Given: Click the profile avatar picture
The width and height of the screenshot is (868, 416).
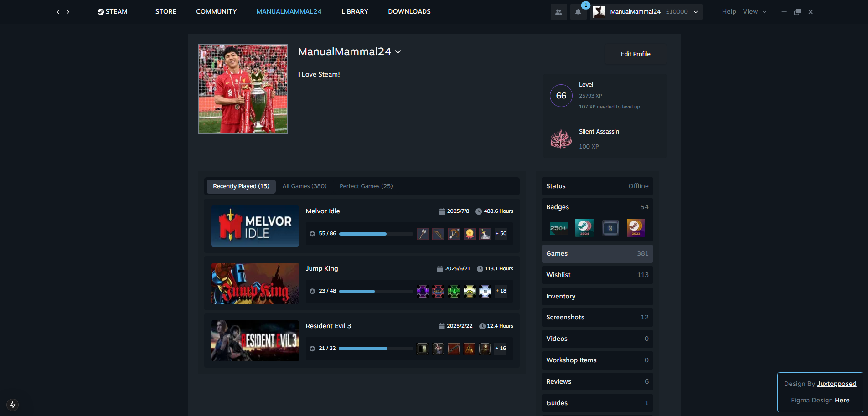Looking at the screenshot, I should click(x=243, y=89).
